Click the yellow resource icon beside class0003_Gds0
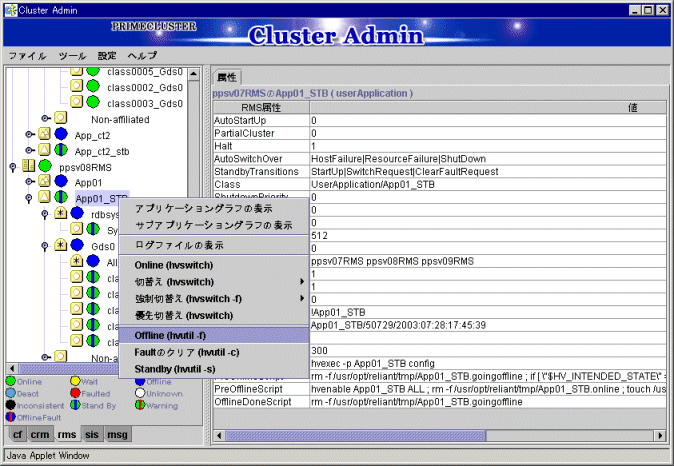Image resolution: width=674 pixels, height=466 pixels. click(x=77, y=102)
